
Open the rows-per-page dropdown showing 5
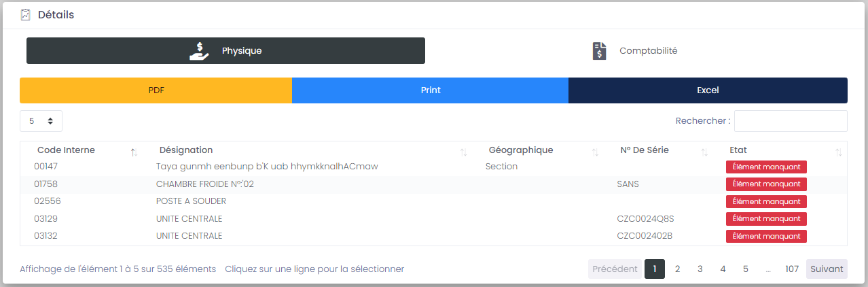click(41, 121)
